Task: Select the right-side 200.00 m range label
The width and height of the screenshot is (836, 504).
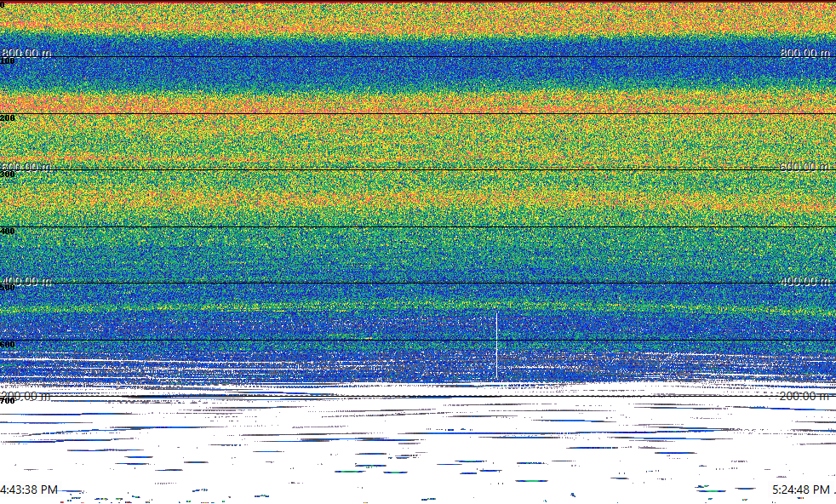Action: coord(805,396)
